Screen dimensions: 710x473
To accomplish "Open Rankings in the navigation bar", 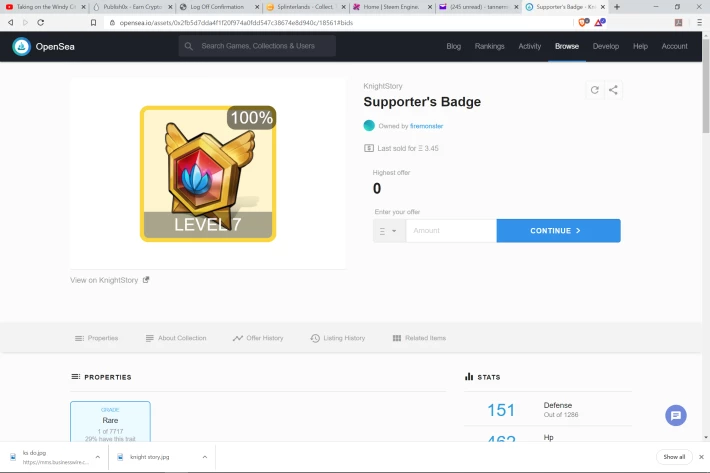I will point(489,46).
